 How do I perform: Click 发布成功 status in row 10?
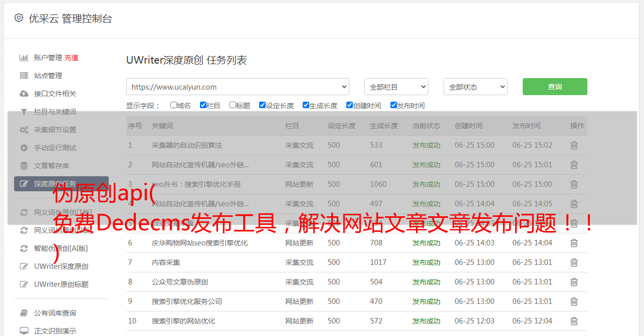[426, 321]
